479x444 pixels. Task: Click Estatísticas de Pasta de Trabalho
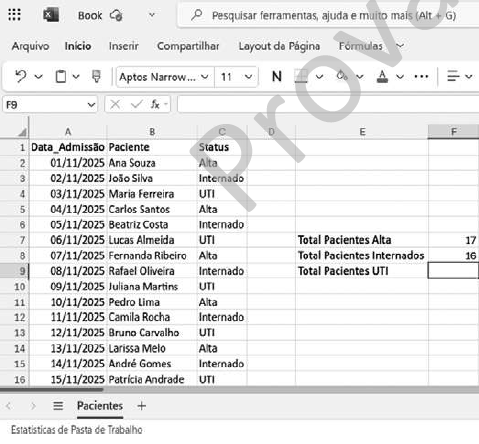pos(77,430)
